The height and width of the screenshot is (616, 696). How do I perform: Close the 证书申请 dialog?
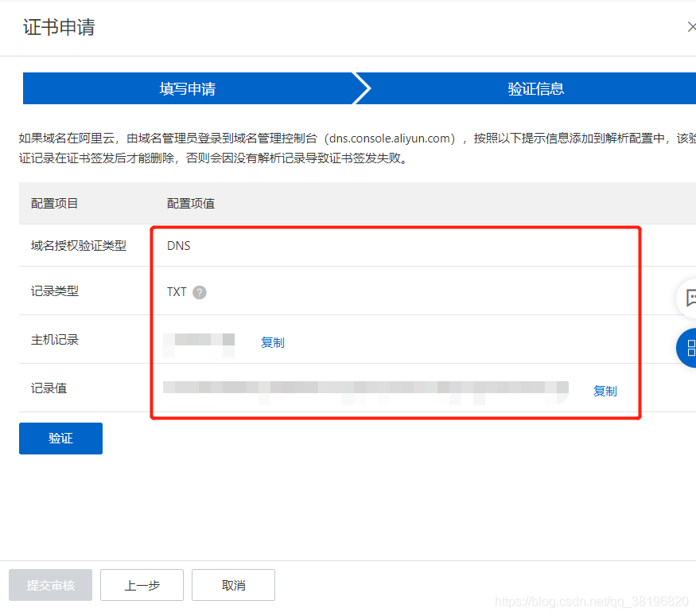(x=690, y=27)
